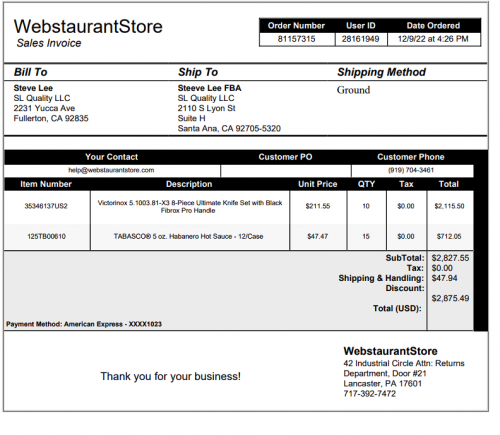Screen dimensions: 500x435
Task: Click $0.00 tax in TABASCO row
Action: click(x=406, y=236)
